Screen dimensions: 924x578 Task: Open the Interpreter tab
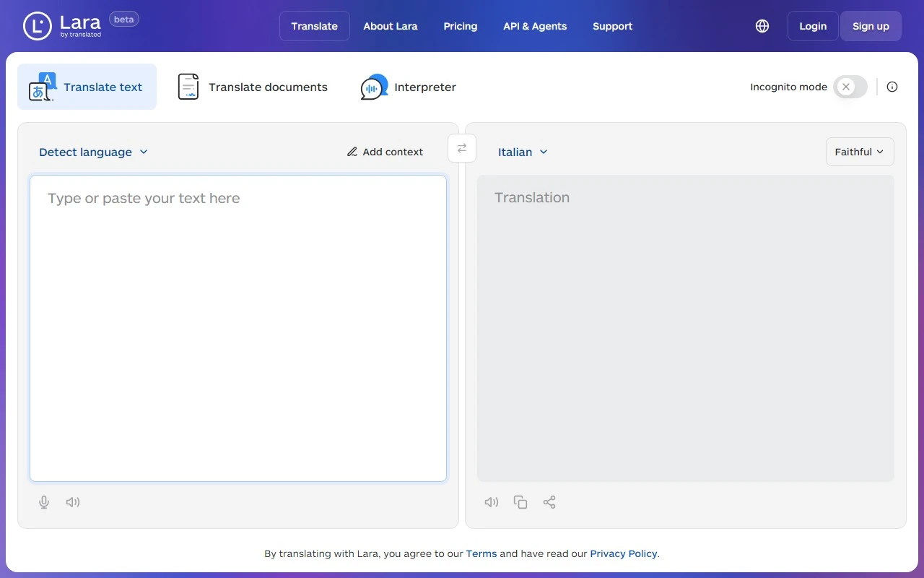[x=409, y=87]
